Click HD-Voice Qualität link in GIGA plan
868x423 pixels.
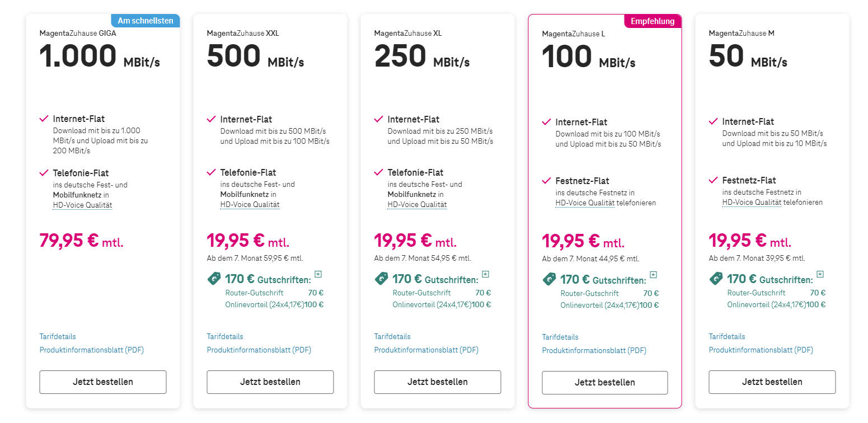coord(83,205)
